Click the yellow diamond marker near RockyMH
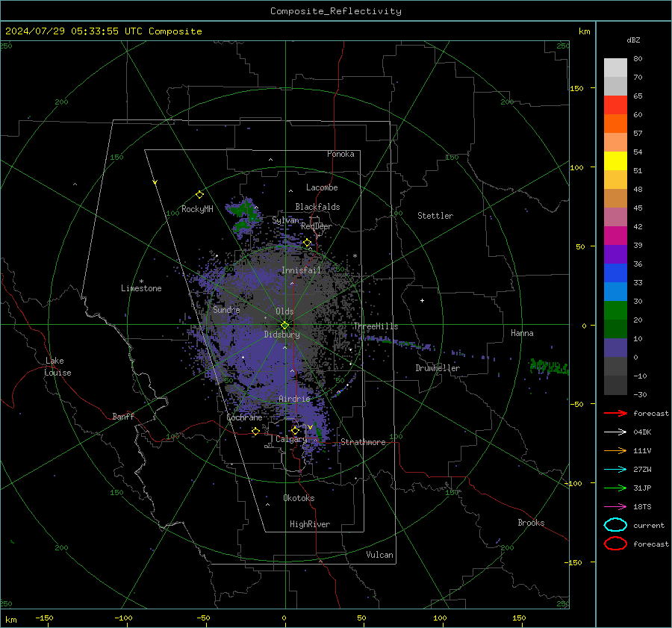The width and height of the screenshot is (672, 628). coord(199,195)
